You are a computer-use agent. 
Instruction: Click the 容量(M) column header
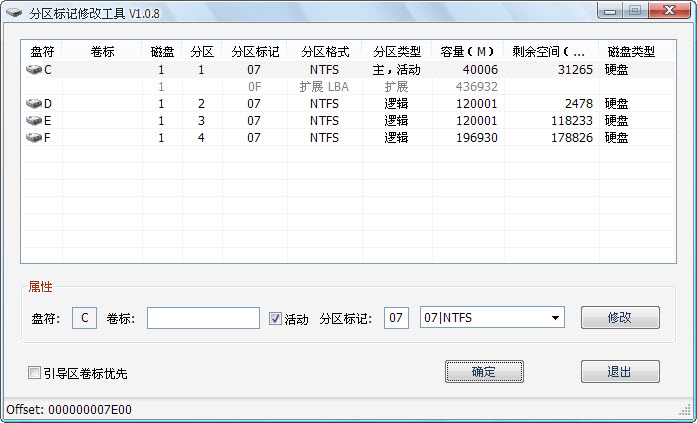[467, 51]
